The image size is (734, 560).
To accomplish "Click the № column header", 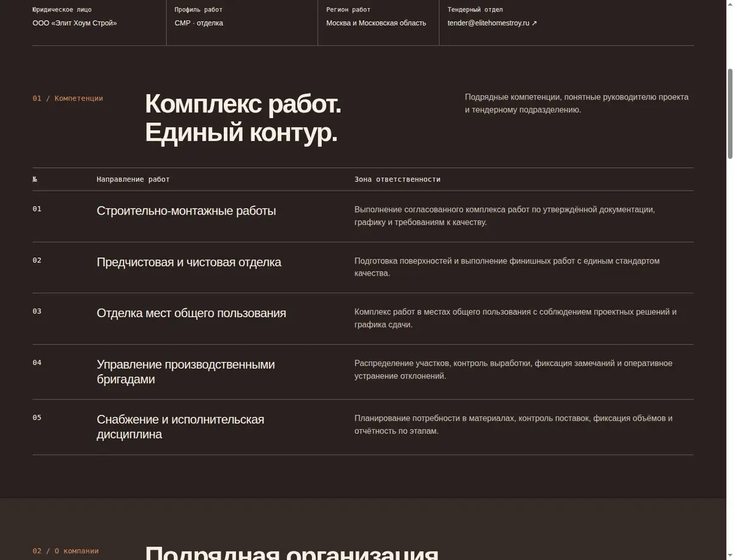I will [x=35, y=180].
